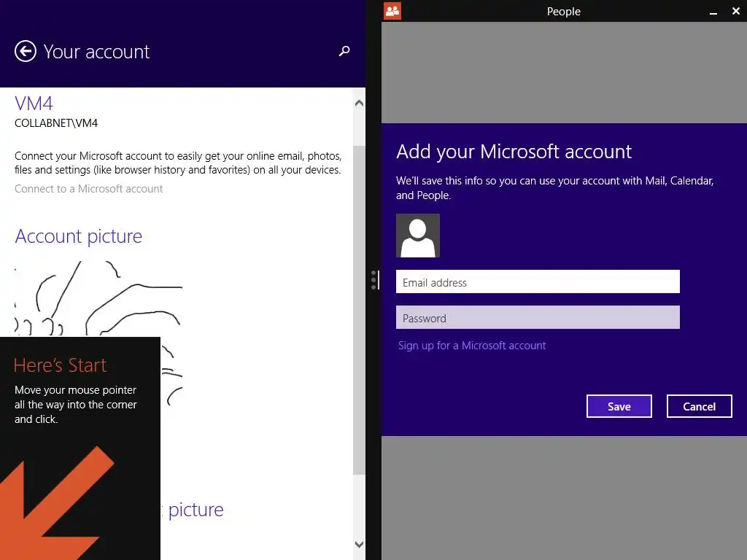Click Connect to a Microsoft account link
747x560 pixels.
pos(88,189)
